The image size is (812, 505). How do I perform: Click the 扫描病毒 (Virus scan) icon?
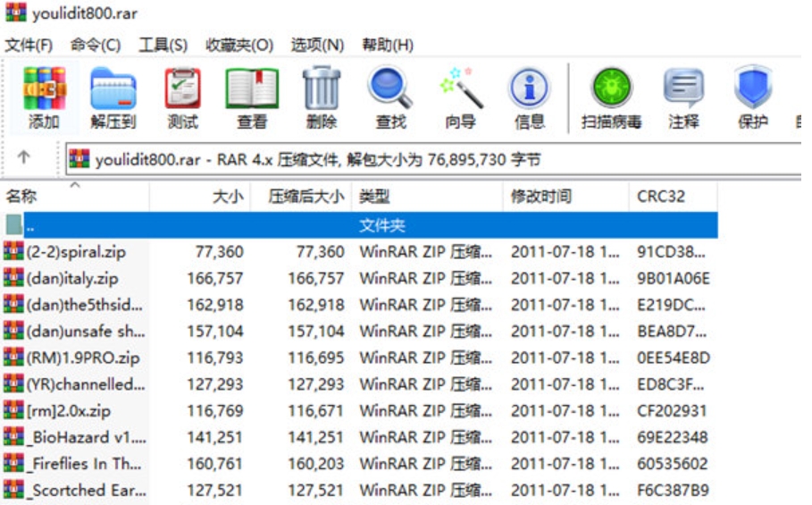pos(612,87)
